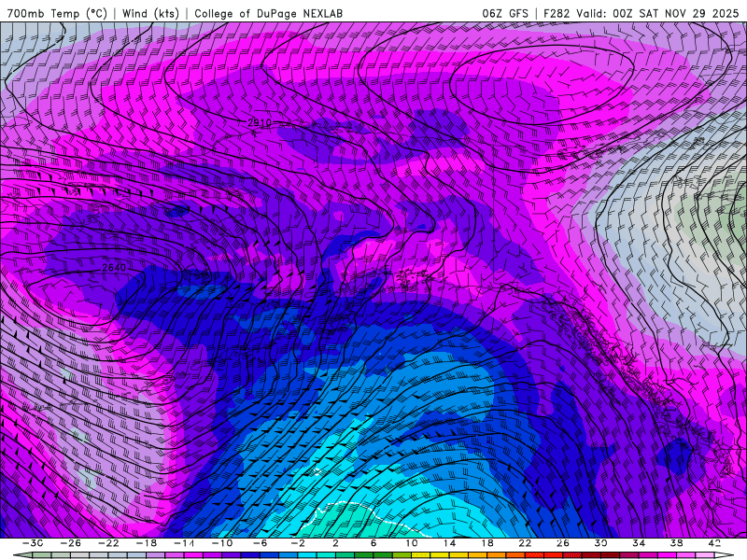Click the -22 colorbar scale label
The image size is (747, 560).
(x=108, y=543)
